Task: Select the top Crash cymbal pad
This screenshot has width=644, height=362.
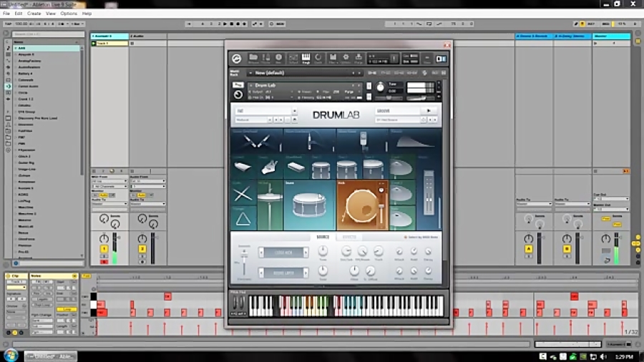Action: point(402,167)
